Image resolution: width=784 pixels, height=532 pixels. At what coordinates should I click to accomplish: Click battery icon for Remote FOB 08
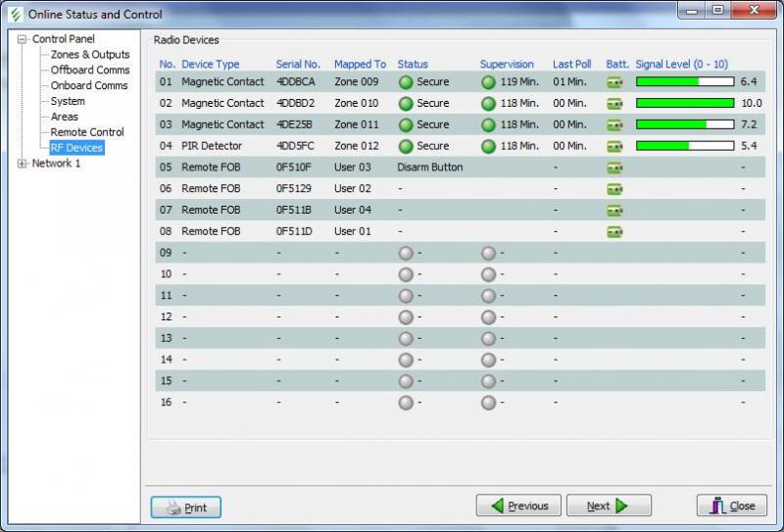coord(614,232)
